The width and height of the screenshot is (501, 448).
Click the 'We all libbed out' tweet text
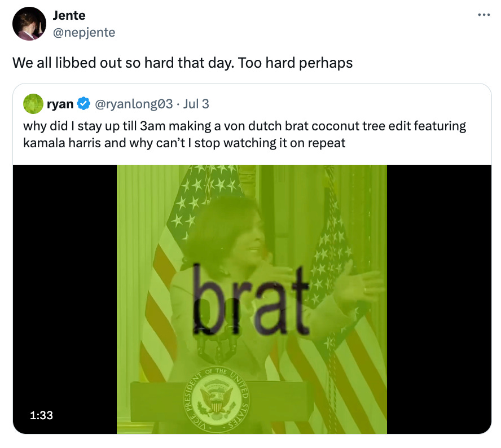pos(182,63)
